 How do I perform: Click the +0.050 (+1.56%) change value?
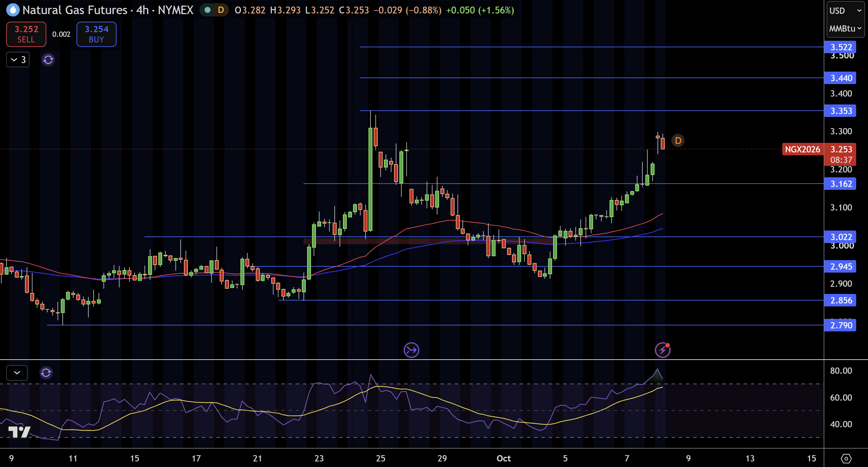click(480, 10)
